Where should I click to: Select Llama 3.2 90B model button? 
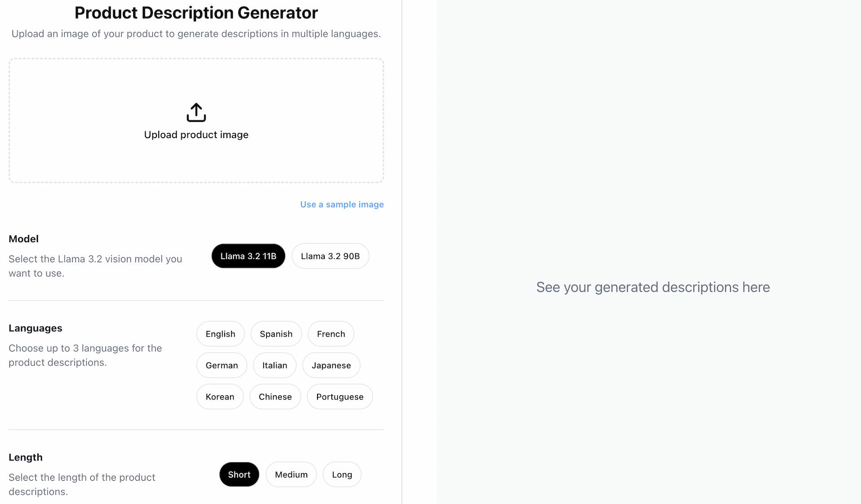click(330, 256)
